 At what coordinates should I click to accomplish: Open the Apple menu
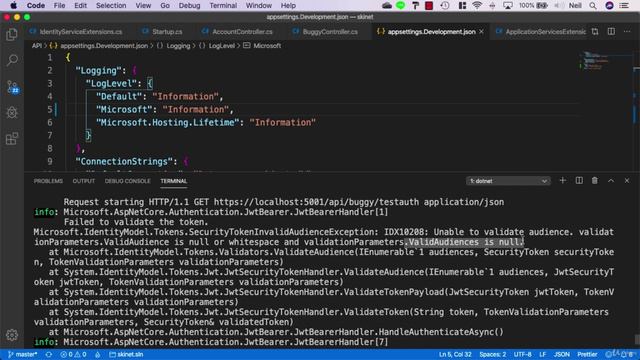point(13,5)
